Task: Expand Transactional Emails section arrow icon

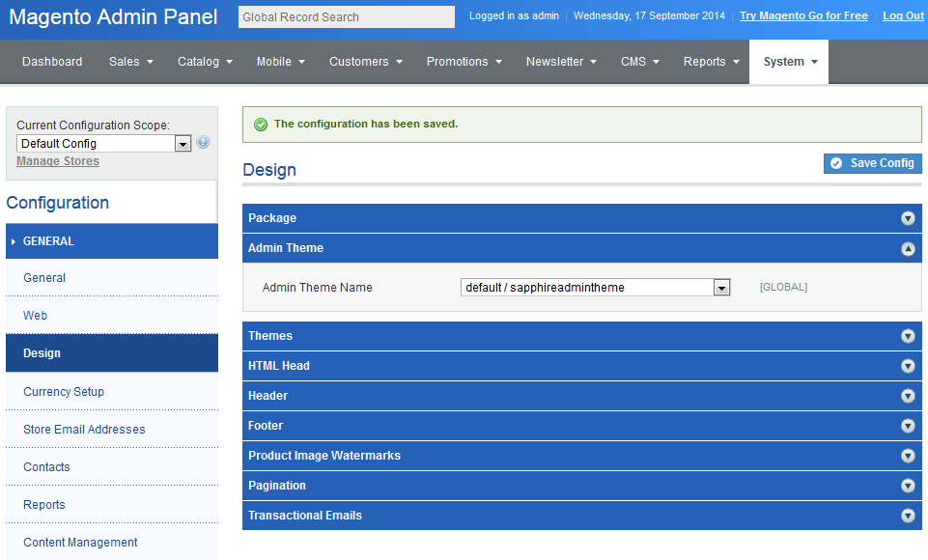Action: click(x=908, y=516)
